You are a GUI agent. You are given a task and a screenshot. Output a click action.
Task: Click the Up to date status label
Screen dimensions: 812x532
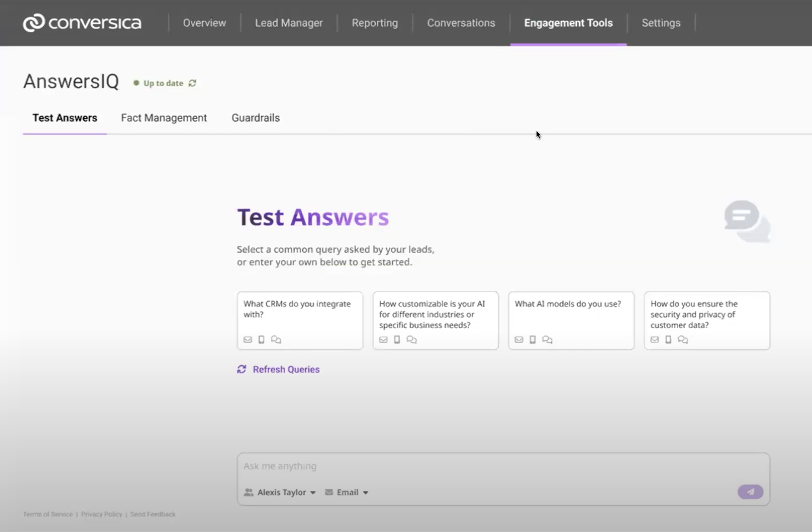pos(163,83)
